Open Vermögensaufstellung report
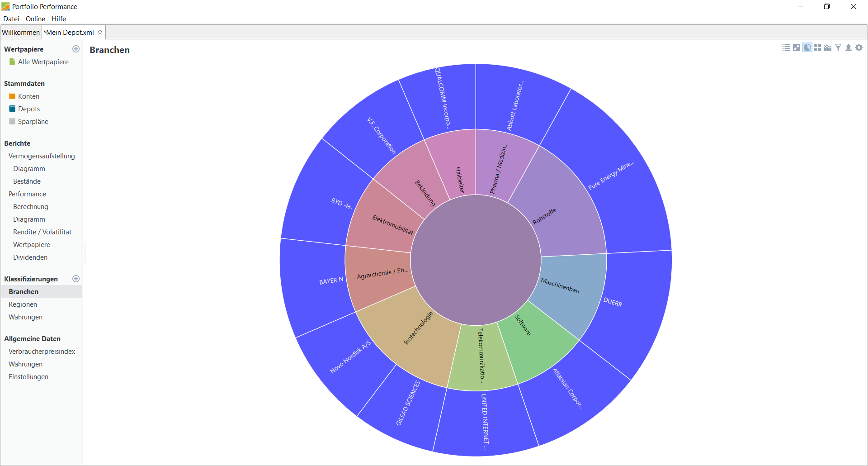 (x=42, y=156)
